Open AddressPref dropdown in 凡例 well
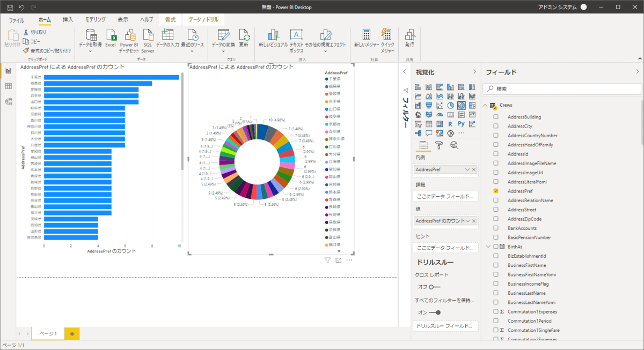Screen dimensions: 644x350 point(467,169)
